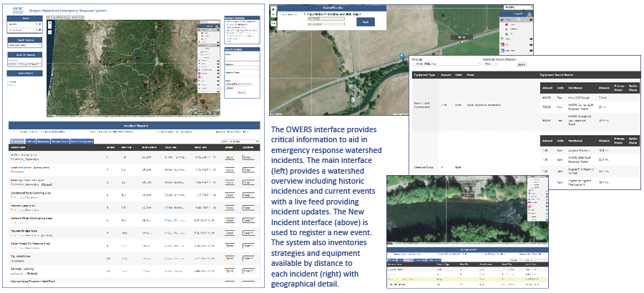Image resolution: width=644 pixels, height=293 pixels.
Task: Click the Notes field in Submit Update
Action: pyautogui.click(x=242, y=59)
